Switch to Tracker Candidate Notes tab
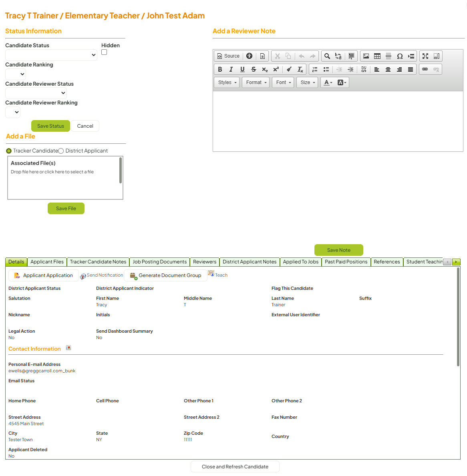Screen dimensions: 467x476 tap(98, 262)
